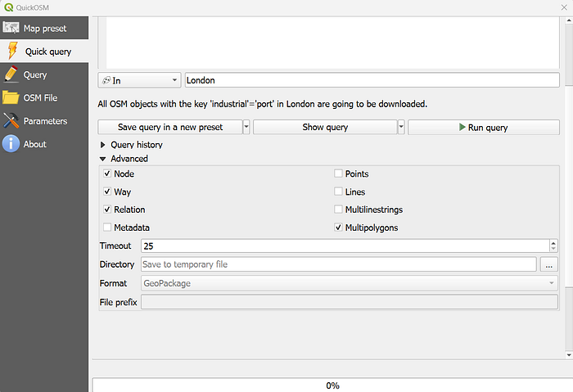Click the Directory browse '...' button
Screen dimensions: 573x392
tap(549, 264)
